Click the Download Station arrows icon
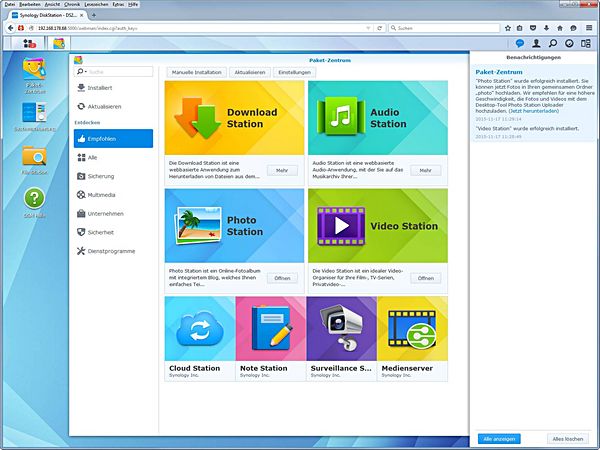Screen dimensions: 600x450 coord(197,117)
